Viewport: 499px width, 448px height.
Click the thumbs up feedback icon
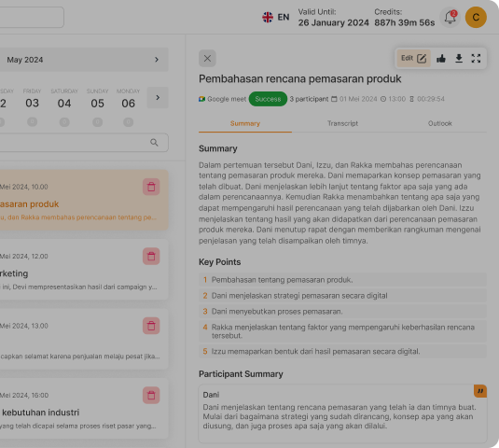(441, 59)
